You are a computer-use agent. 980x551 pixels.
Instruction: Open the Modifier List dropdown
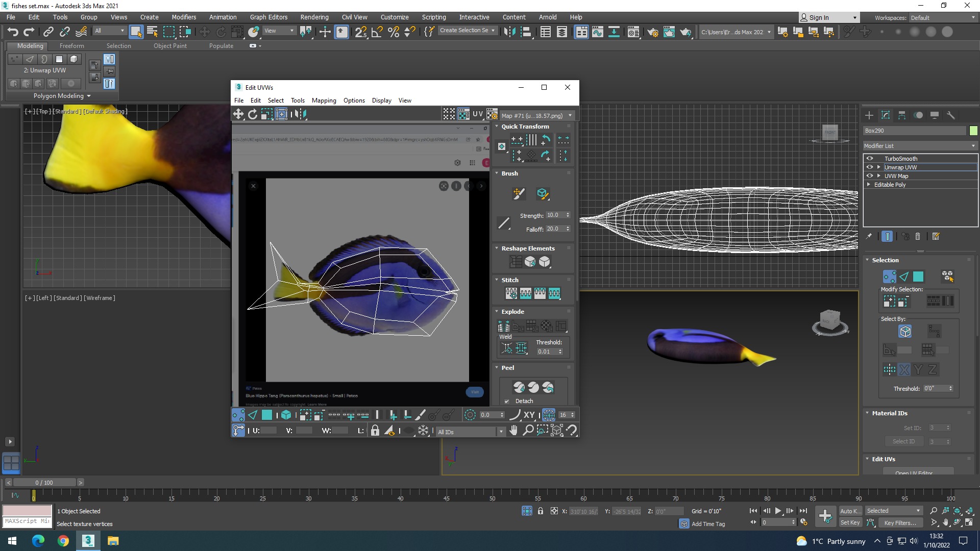920,146
